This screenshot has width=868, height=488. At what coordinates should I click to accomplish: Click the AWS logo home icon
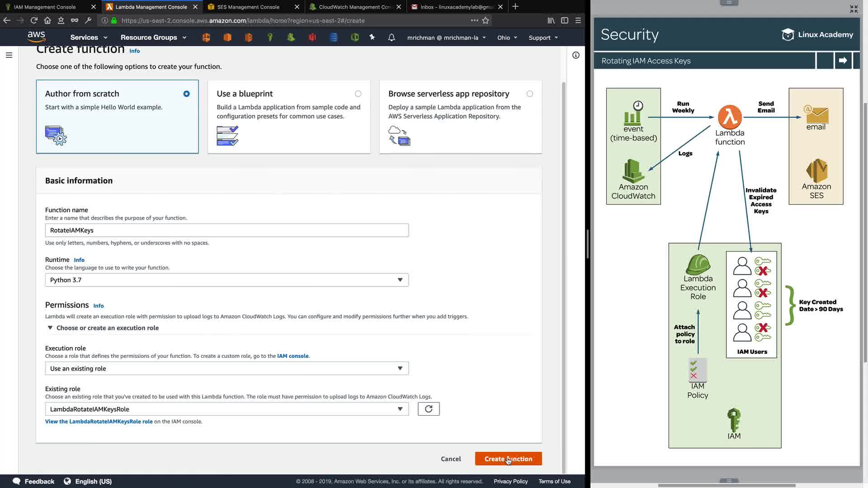(x=36, y=37)
